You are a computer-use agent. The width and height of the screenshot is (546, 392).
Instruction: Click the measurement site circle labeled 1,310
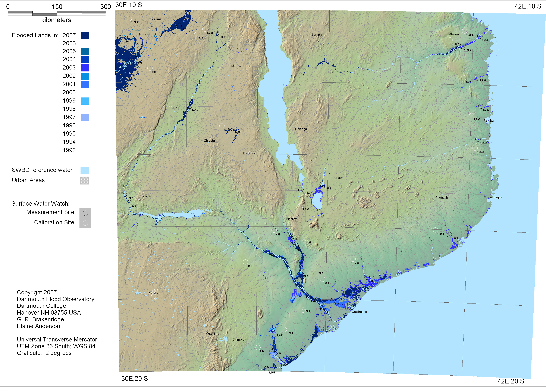point(189,106)
